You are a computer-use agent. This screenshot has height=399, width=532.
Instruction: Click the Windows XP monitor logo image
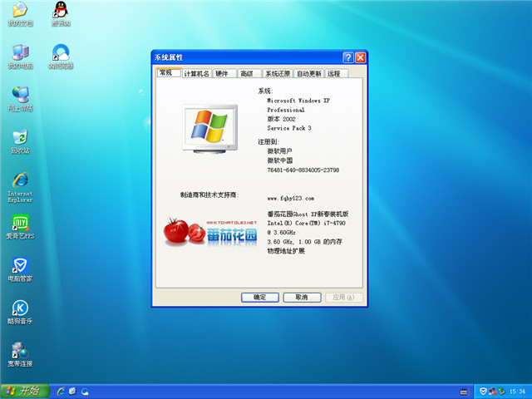[210, 129]
